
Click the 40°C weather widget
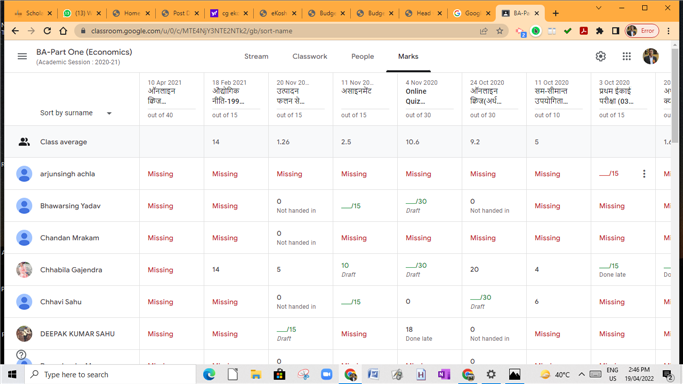pyautogui.click(x=555, y=374)
